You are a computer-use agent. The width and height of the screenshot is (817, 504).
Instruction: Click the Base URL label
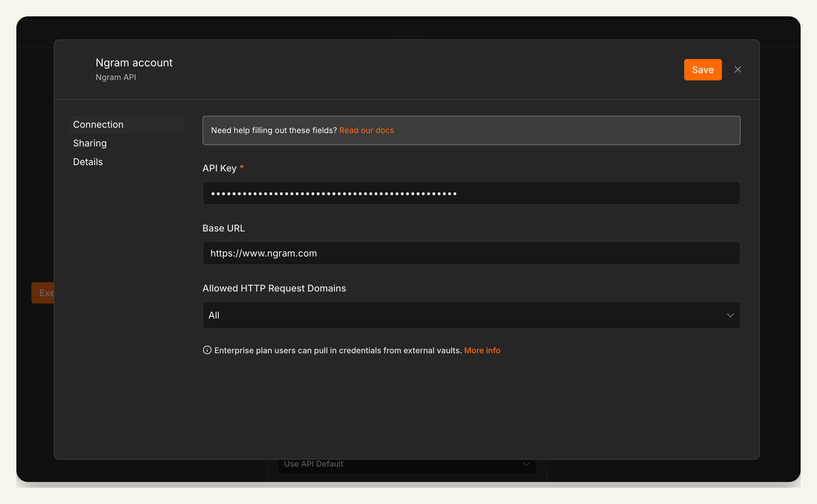coord(224,228)
